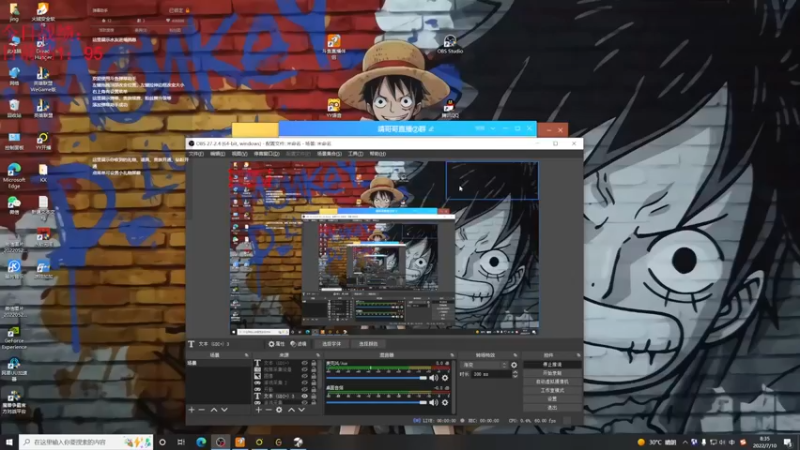
Task: Toggle visibility of the 文本 (GDI+) 3 source
Action: (305, 396)
